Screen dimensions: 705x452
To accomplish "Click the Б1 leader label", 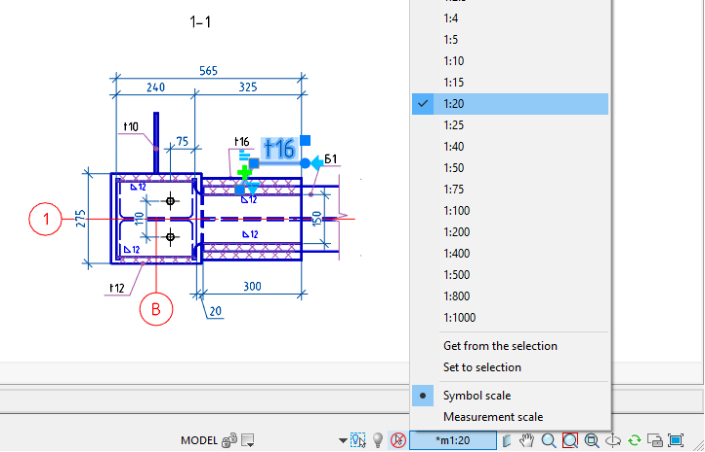I will pos(330,159).
